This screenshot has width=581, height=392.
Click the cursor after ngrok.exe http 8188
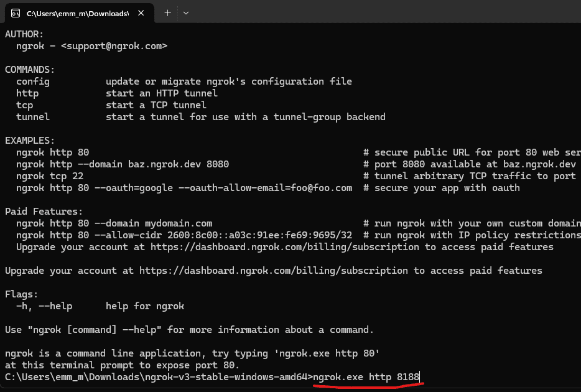pyautogui.click(x=421, y=376)
